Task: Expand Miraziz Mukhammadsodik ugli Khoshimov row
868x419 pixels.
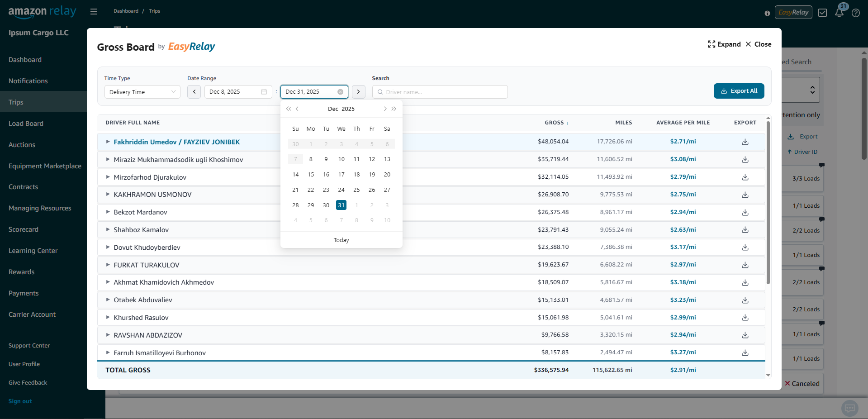Action: [x=108, y=159]
